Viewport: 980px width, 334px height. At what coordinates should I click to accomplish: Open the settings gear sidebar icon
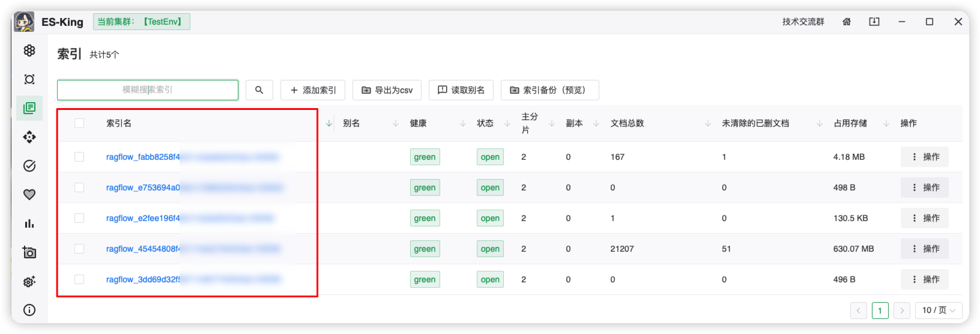29,281
